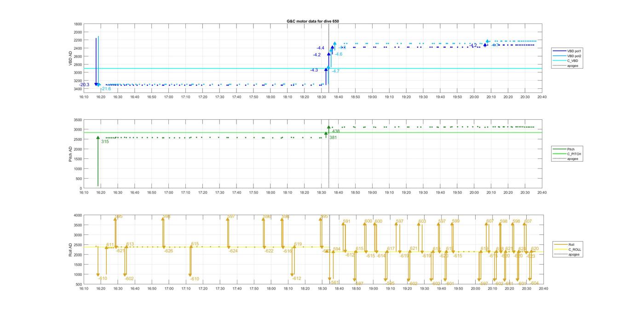Click the light blue "-4.7" label below the C_VBD line
The image size is (644, 319).
coord(336,71)
